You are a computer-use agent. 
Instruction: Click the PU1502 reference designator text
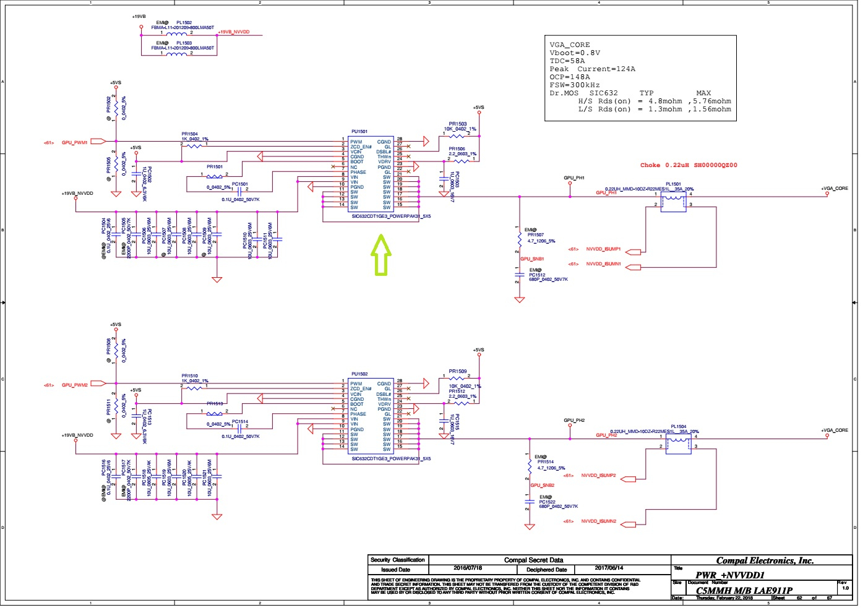359,374
